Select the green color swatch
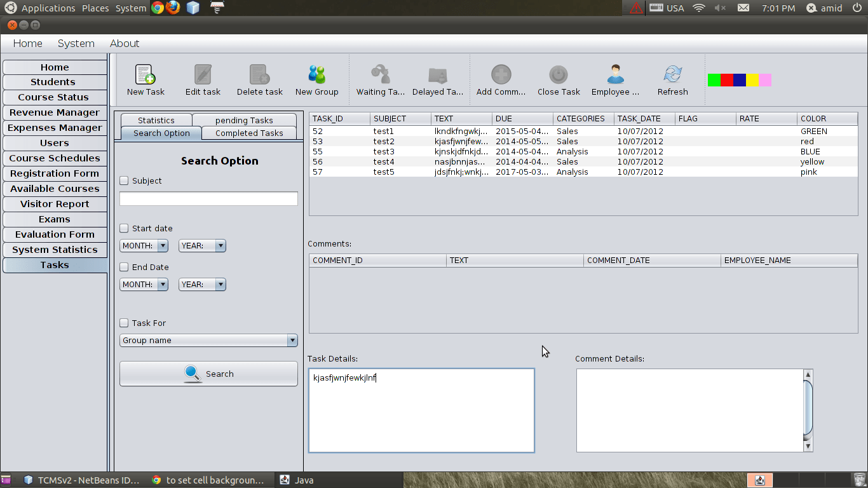The height and width of the screenshot is (488, 868). [x=713, y=80]
